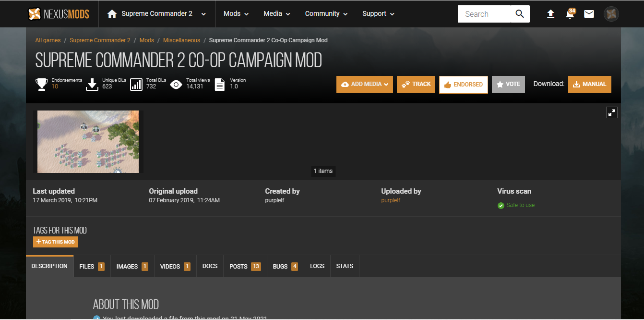Track this mod
Image resolution: width=644 pixels, height=320 pixels.
pos(416,84)
